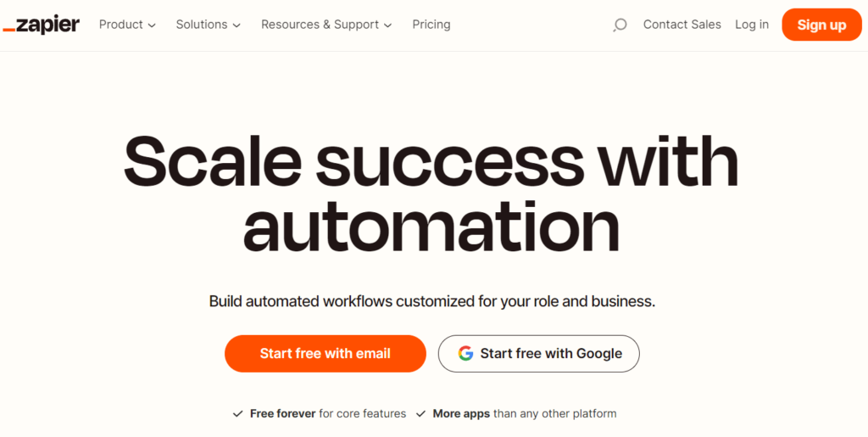Open the Solutions menu

(209, 25)
